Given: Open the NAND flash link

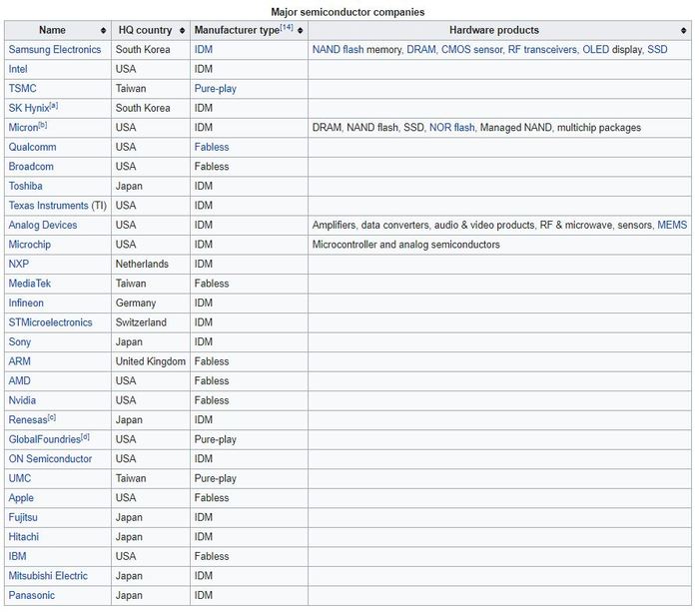Looking at the screenshot, I should tap(338, 50).
